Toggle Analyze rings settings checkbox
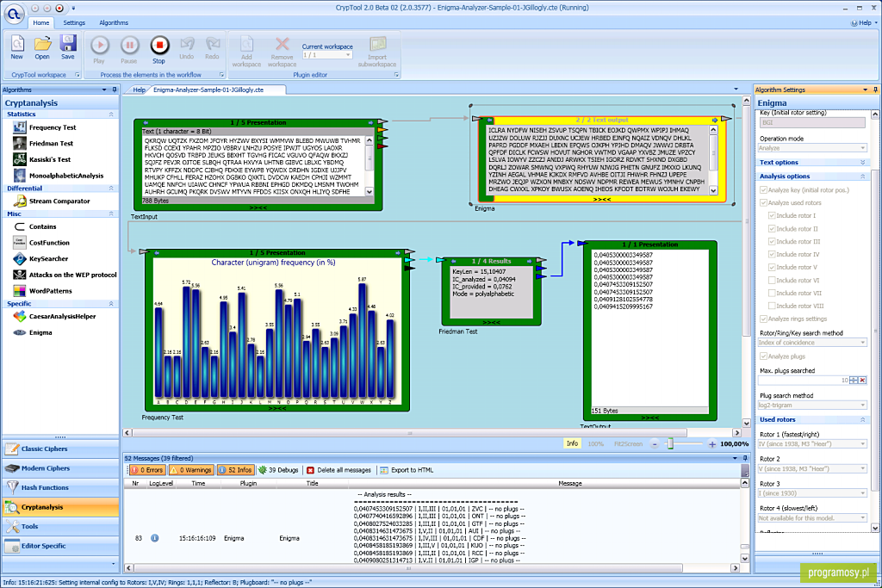Viewport: 882px width, 588px height. tap(763, 319)
